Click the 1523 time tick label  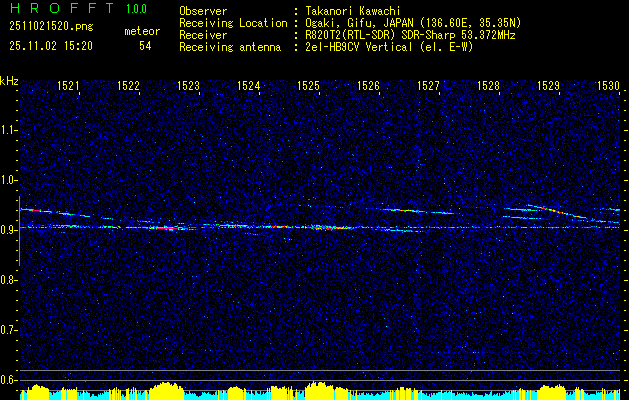click(189, 87)
